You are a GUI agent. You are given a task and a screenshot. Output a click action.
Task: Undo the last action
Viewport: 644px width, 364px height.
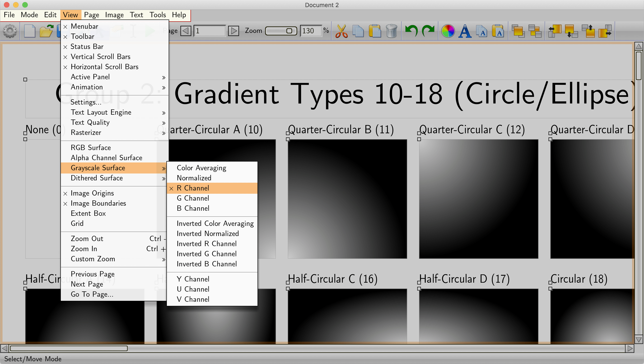412,31
